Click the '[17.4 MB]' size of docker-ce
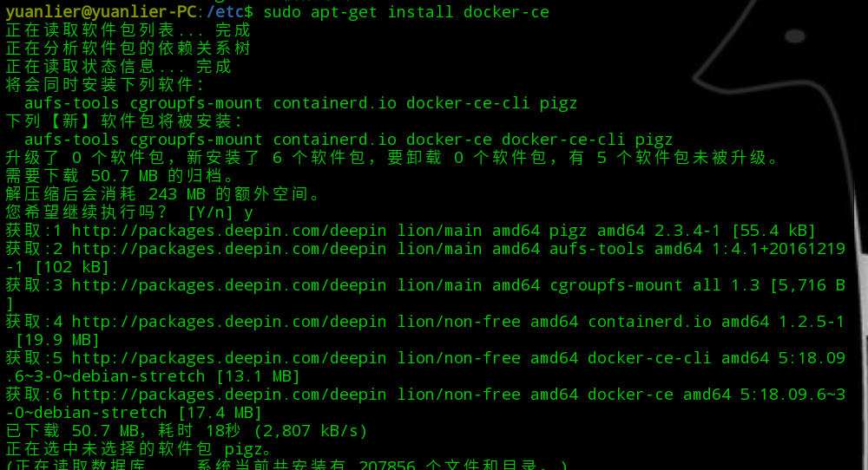 (x=220, y=413)
